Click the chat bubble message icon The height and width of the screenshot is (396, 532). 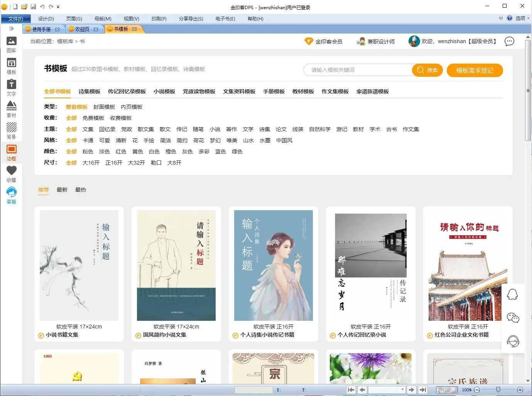pyautogui.click(x=509, y=41)
